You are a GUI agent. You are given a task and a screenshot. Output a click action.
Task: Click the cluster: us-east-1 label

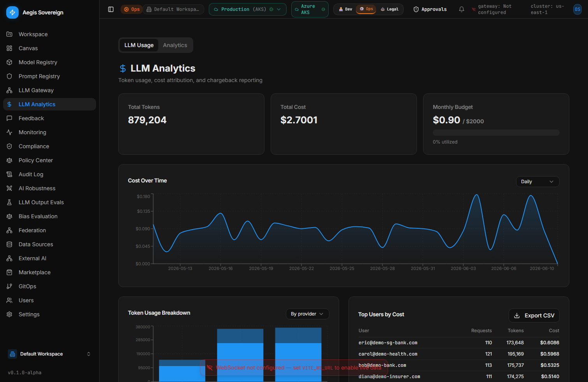coord(547,9)
